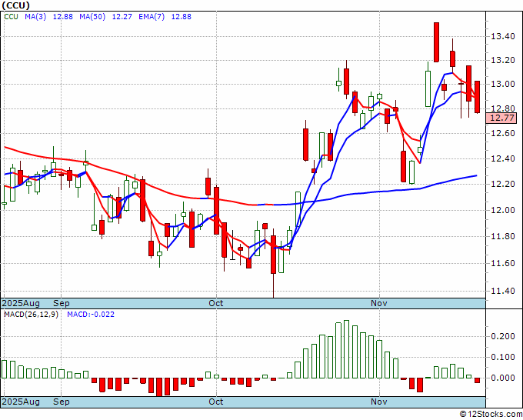Viewport: 523px width, 420px height.
Task: Click the 13.00 price axis label
Action: point(503,84)
